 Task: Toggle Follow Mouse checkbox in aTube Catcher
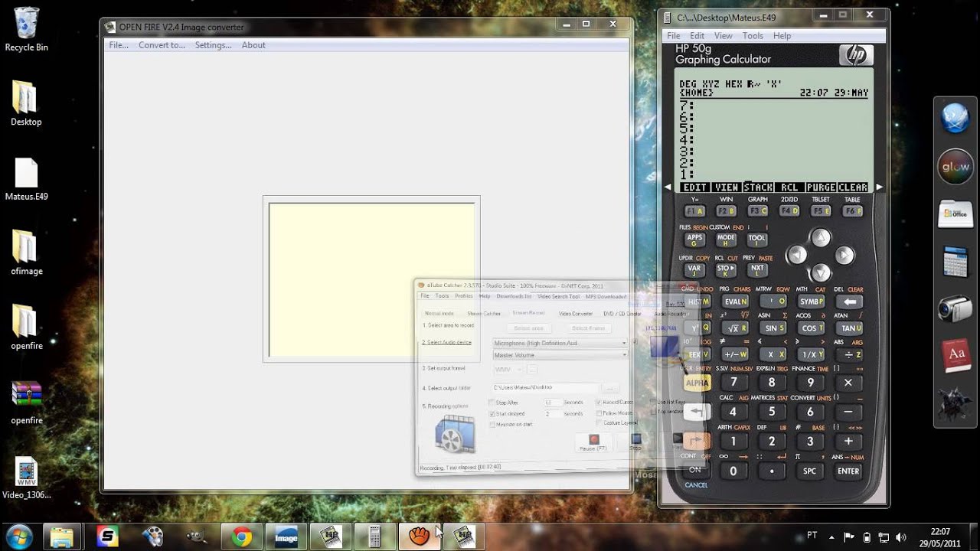pos(599,413)
